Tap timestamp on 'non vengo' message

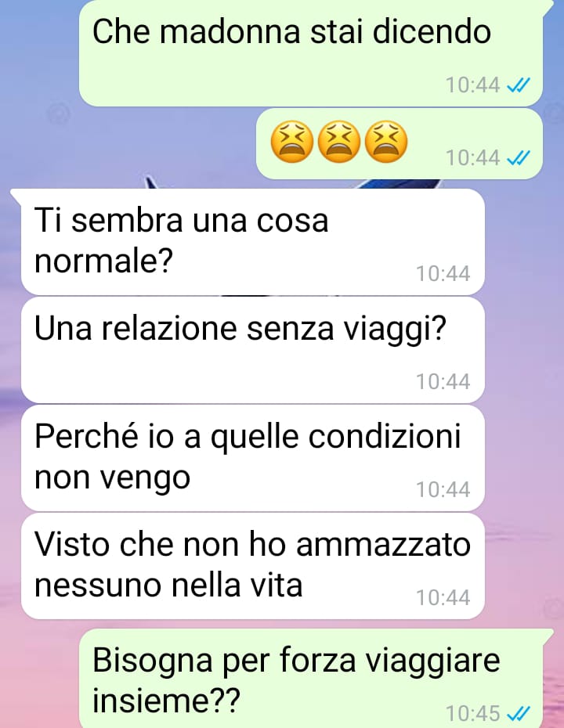tap(443, 490)
